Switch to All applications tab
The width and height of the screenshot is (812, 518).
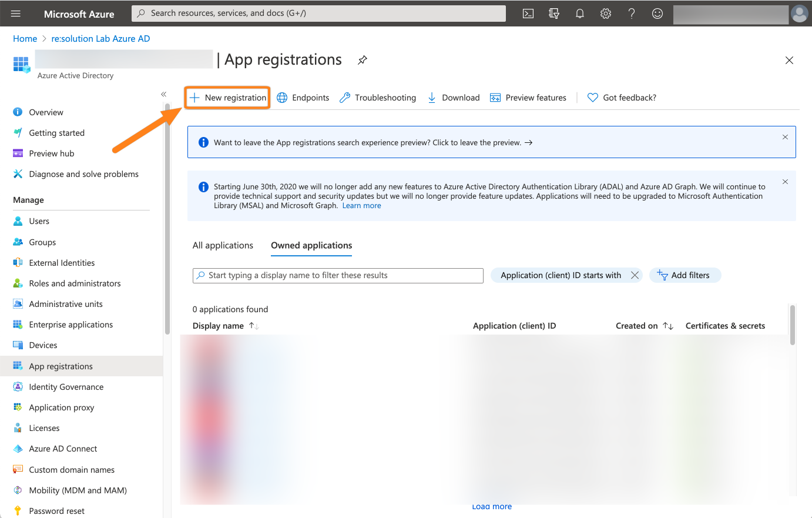tap(223, 245)
